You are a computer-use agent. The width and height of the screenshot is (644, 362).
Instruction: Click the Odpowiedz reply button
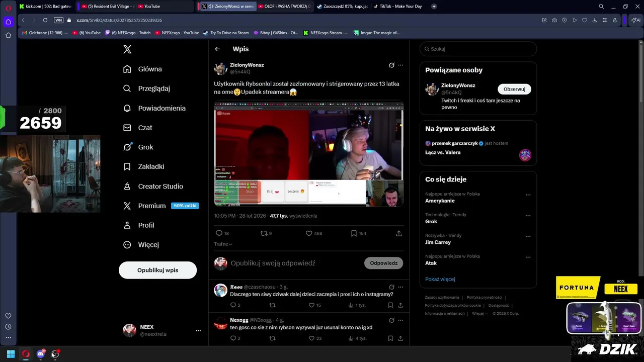383,263
